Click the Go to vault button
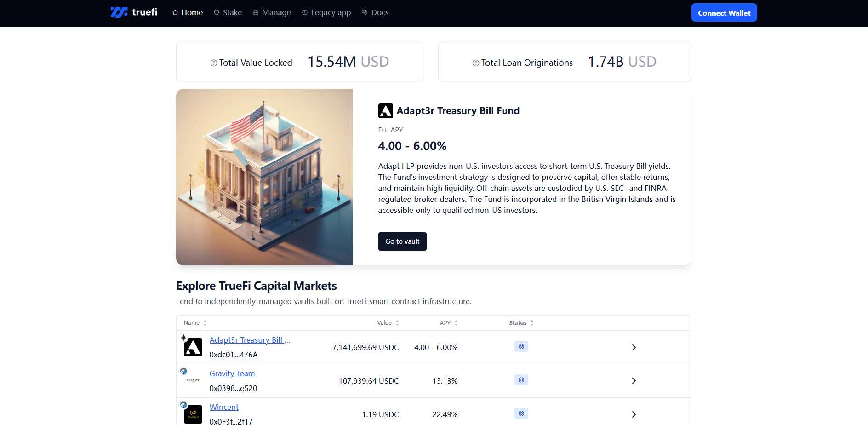This screenshot has width=868, height=425. (x=402, y=241)
